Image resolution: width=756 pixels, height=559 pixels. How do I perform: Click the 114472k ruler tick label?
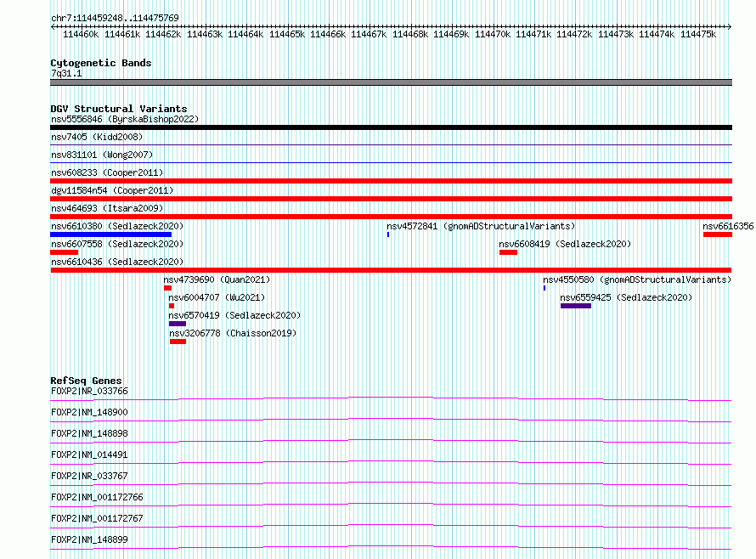point(574,34)
